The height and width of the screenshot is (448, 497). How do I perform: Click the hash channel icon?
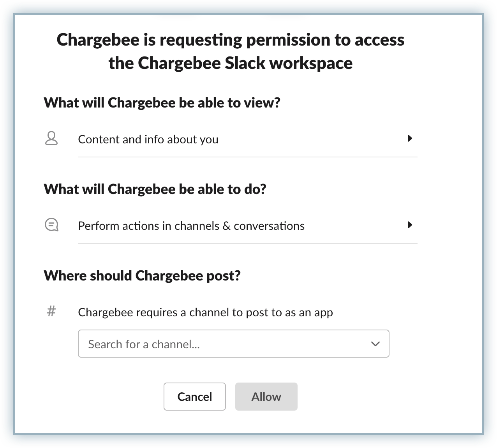click(51, 311)
